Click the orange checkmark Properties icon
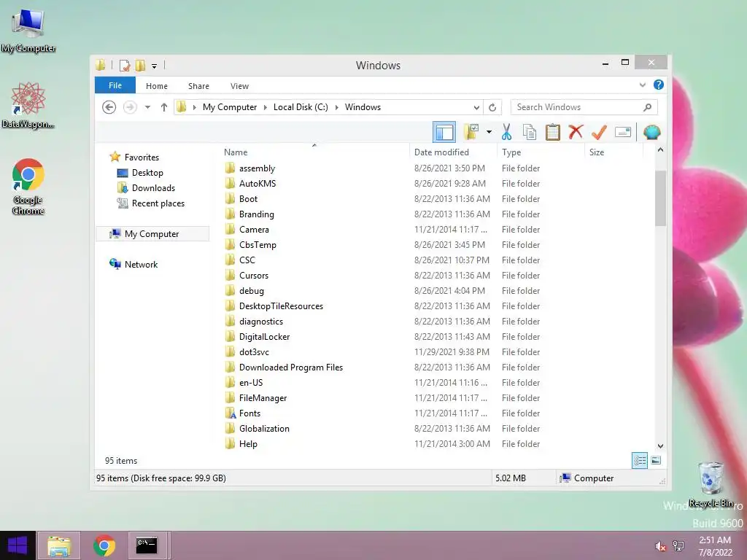This screenshot has width=747, height=560. 599,132
